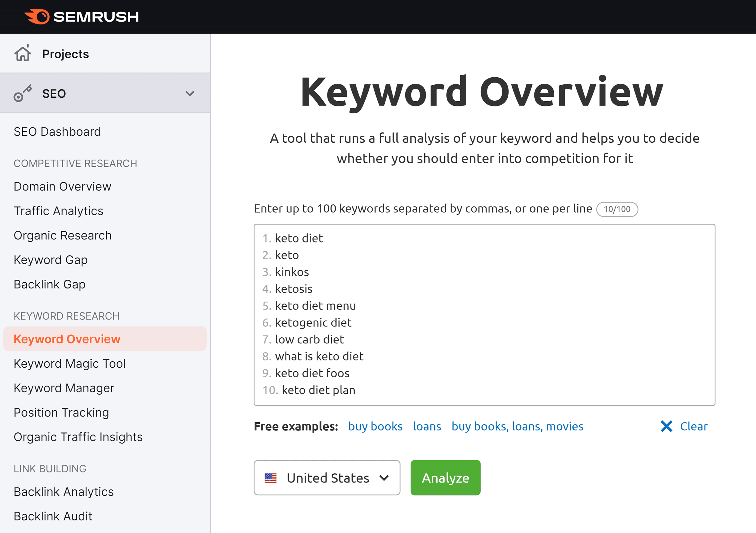Image resolution: width=756 pixels, height=533 pixels.
Task: Select the Keyword Overview menu item
Action: pyautogui.click(x=67, y=339)
